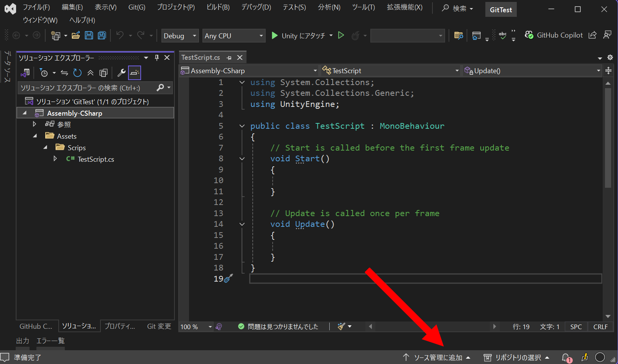Open the Debug configuration dropdown

point(180,36)
